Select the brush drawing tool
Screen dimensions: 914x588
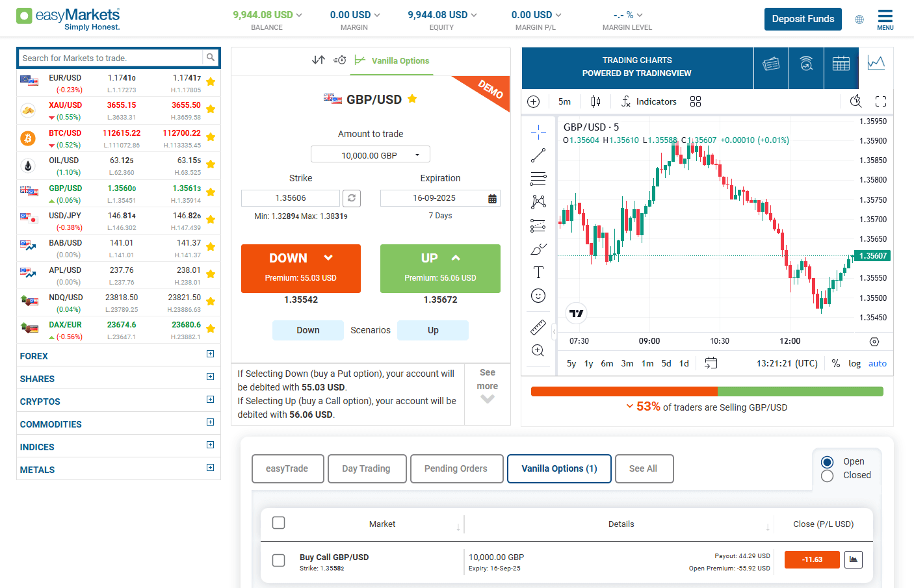[538, 249]
